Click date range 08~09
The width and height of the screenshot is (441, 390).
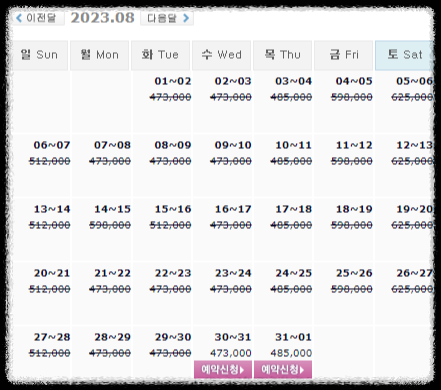[x=173, y=145]
